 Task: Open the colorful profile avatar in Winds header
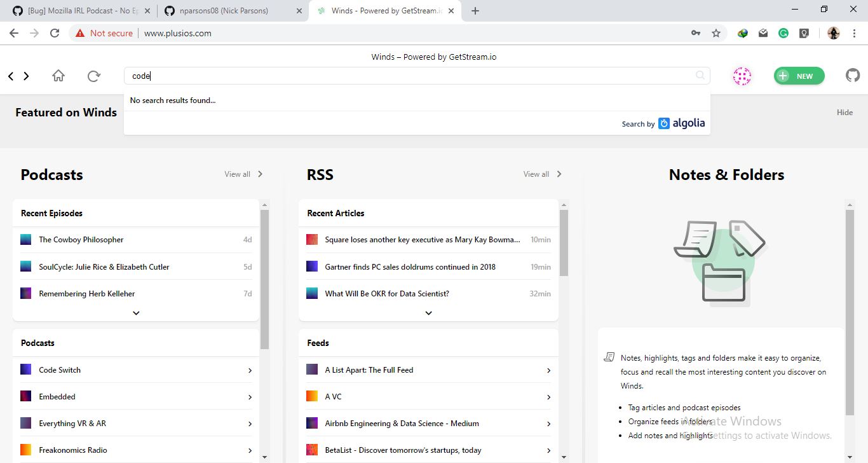tap(742, 76)
